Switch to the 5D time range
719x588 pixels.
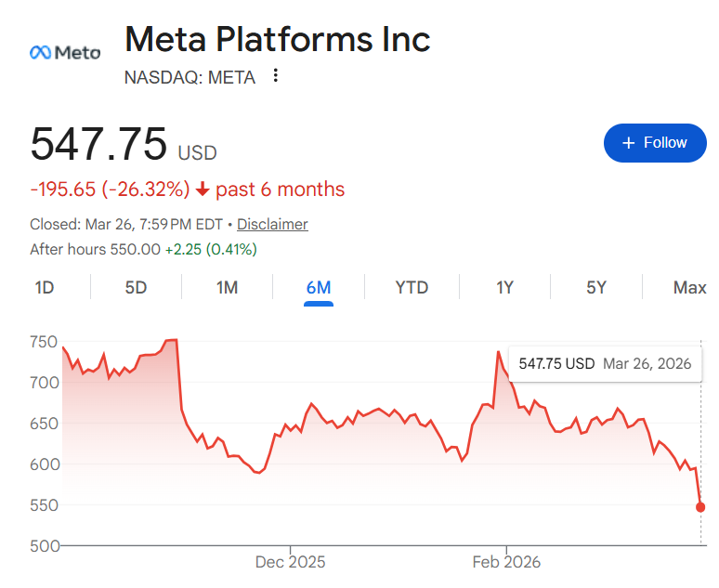click(x=136, y=288)
